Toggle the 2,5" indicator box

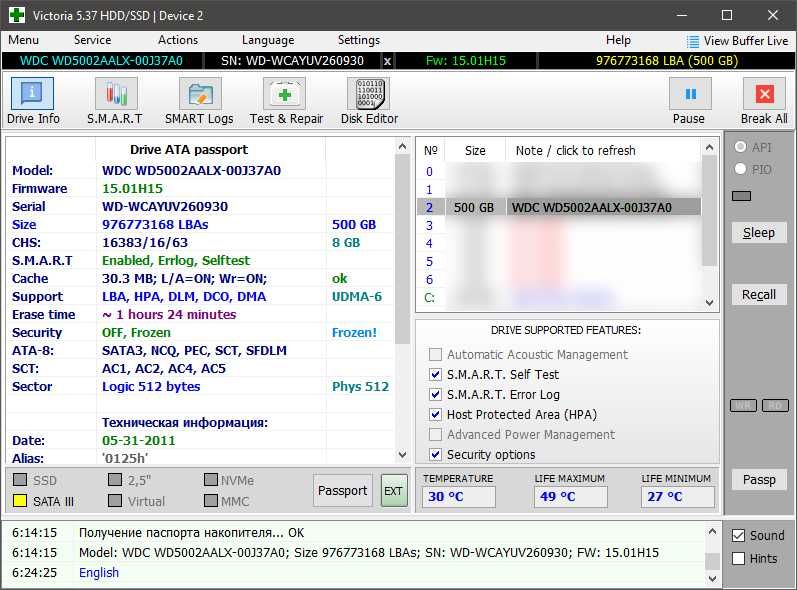coord(115,480)
